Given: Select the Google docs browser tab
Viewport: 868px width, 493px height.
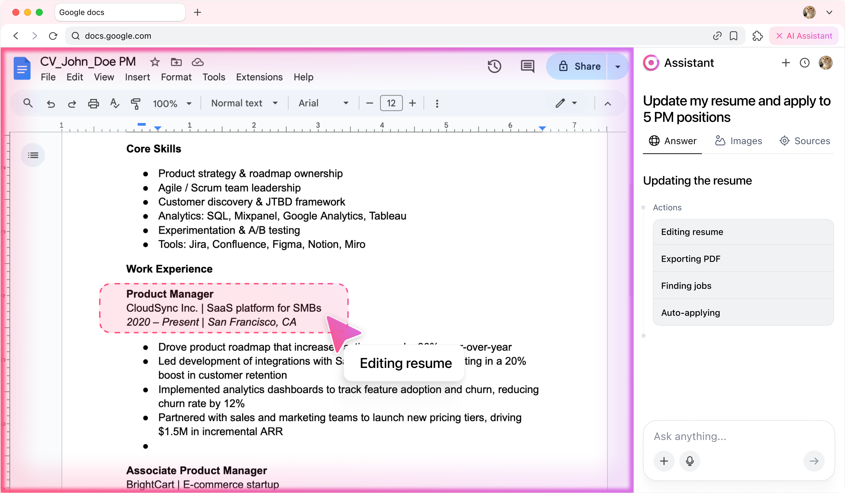Looking at the screenshot, I should 120,13.
